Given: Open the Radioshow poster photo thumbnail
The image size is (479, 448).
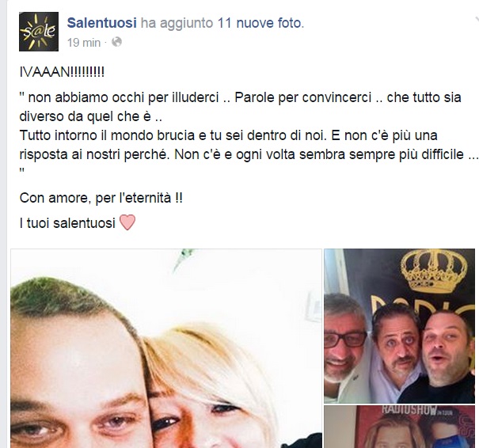Looking at the screenshot, I should (399, 427).
